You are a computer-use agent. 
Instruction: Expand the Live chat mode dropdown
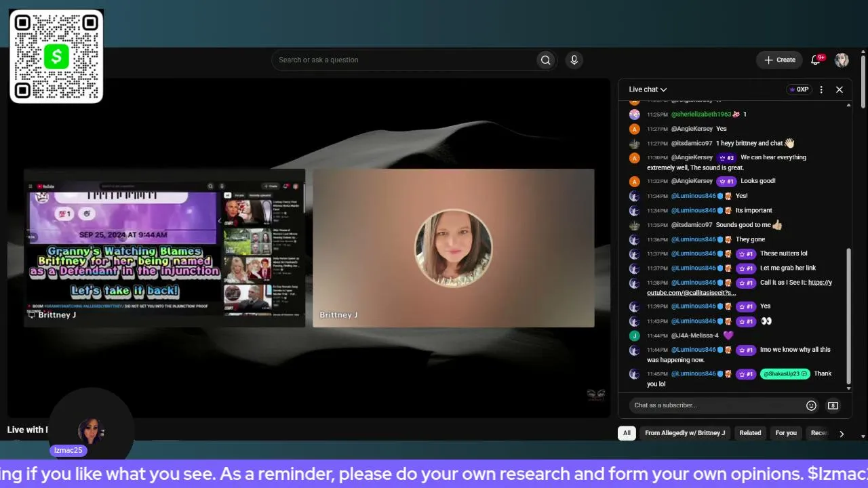pyautogui.click(x=648, y=89)
